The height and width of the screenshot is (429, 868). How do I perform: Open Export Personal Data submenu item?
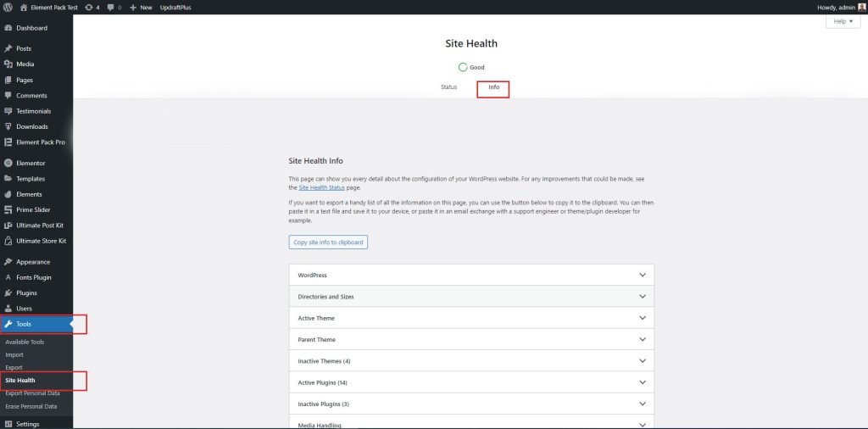pos(32,393)
